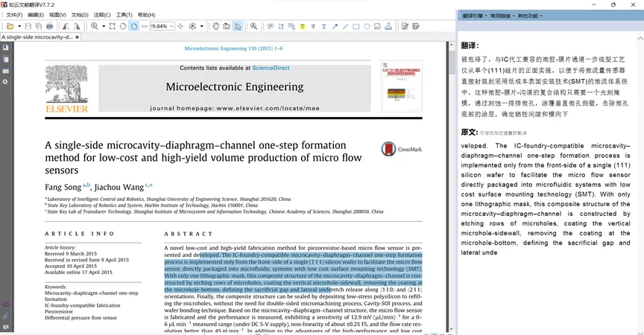Open the search find magnifier tool

(254, 26)
